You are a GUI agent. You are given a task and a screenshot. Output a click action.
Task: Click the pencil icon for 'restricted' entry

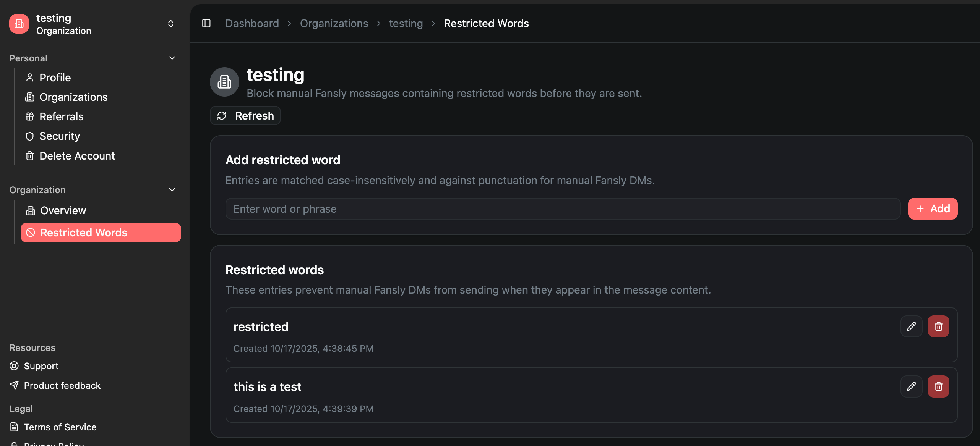(x=912, y=326)
